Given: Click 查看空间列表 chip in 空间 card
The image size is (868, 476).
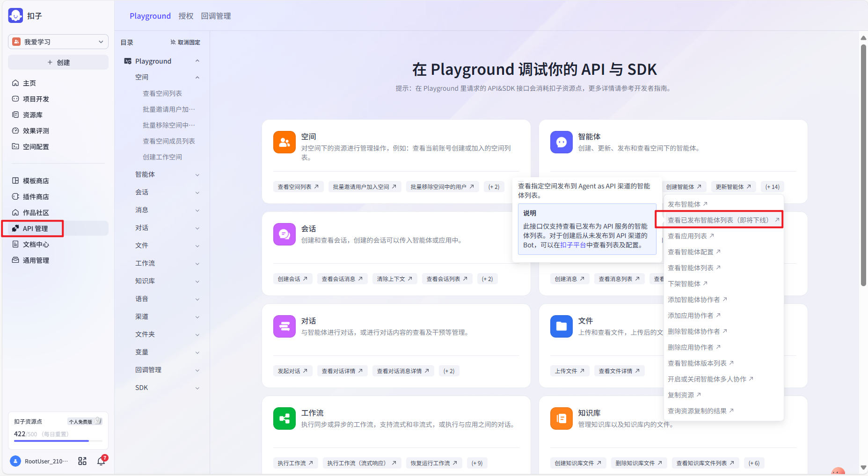Looking at the screenshot, I should [x=298, y=187].
